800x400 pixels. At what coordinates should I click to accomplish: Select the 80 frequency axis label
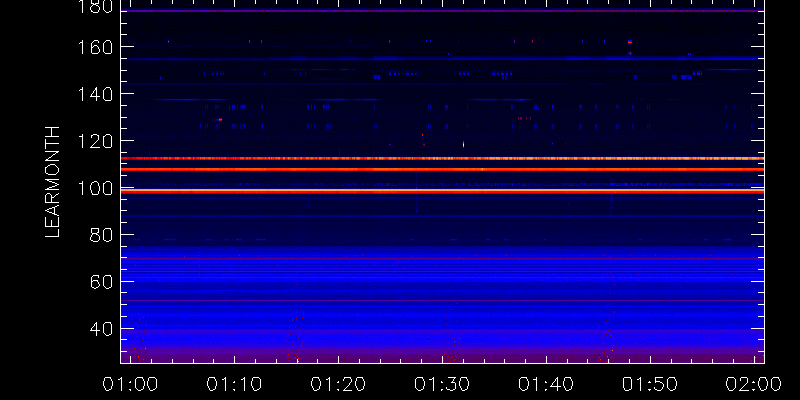coord(102,235)
